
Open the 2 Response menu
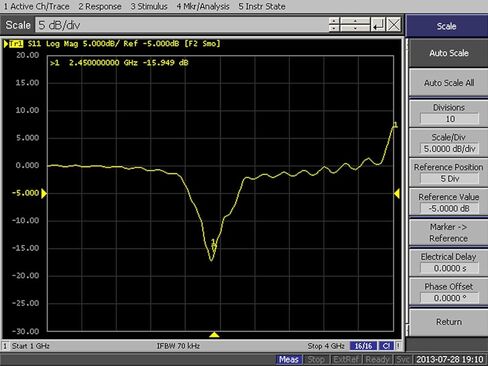100,6
